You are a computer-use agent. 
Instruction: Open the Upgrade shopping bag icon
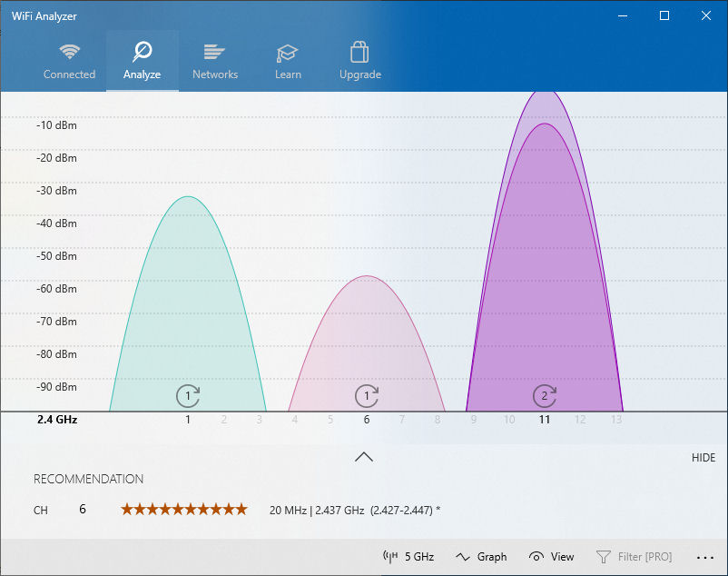tap(359, 50)
